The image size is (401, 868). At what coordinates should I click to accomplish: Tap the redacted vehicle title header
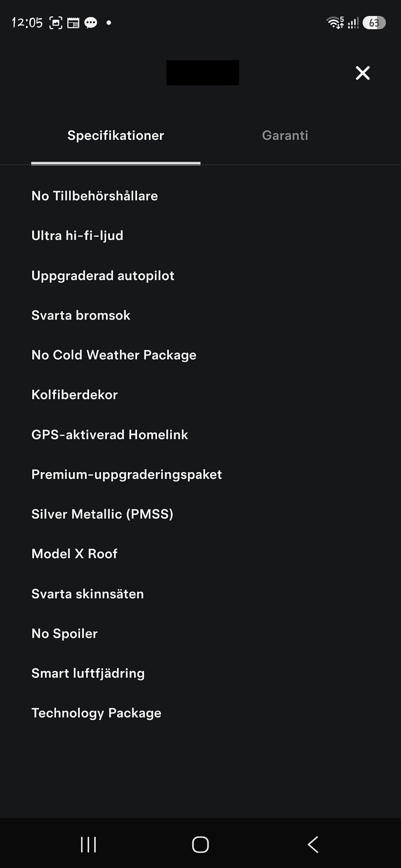click(x=202, y=72)
